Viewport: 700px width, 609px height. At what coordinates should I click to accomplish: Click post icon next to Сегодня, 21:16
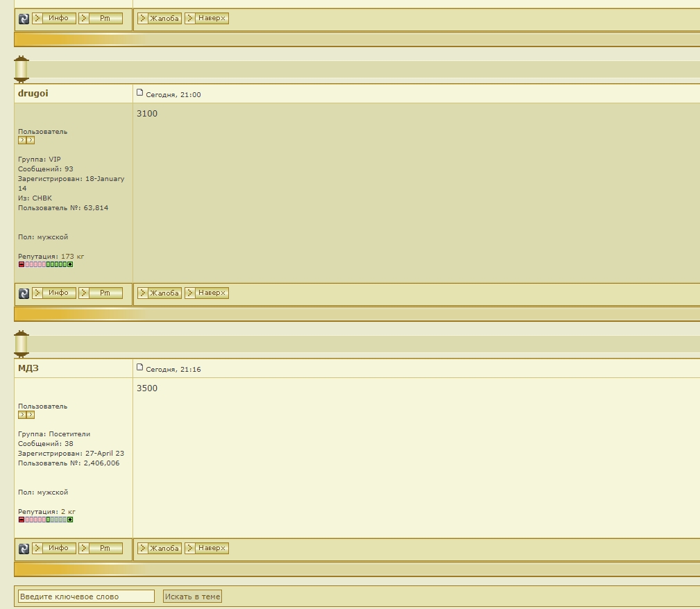click(139, 368)
